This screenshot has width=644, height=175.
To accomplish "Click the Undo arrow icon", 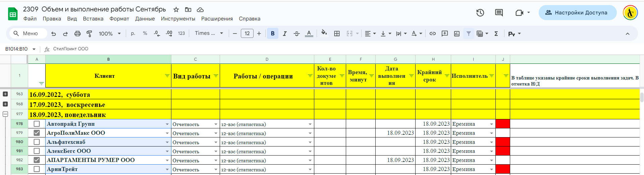I will 54,34.
